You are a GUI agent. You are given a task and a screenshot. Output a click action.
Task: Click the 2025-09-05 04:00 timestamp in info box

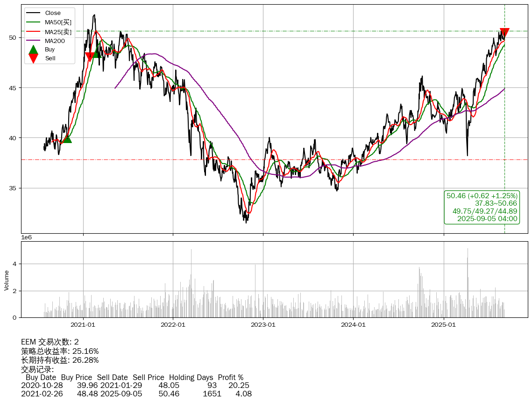pos(487,218)
